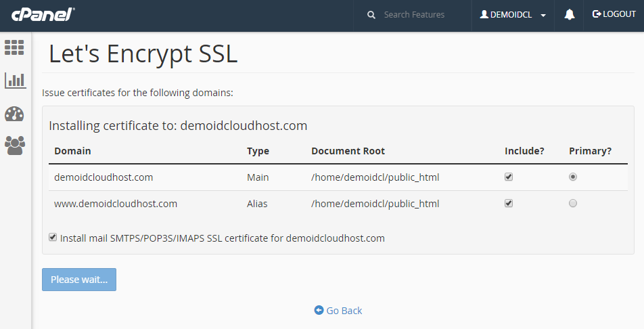Click the Issue certificates for following domains text

pyautogui.click(x=137, y=93)
